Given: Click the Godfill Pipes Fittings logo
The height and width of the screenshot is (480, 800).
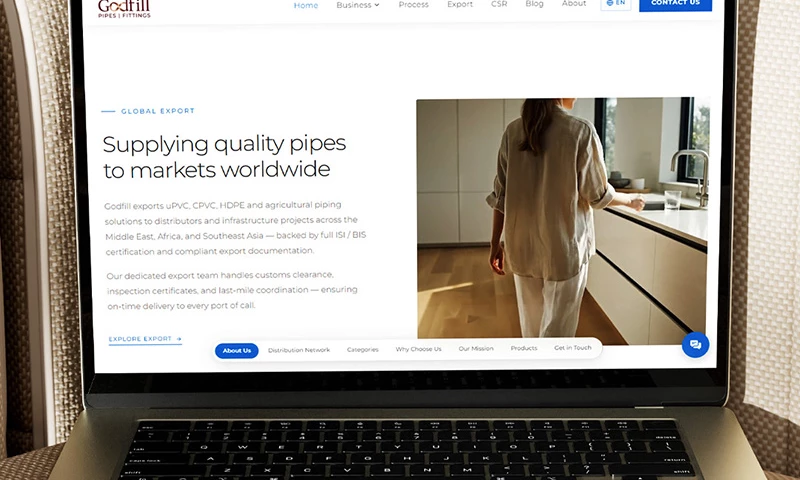Looking at the screenshot, I should pos(124,9).
